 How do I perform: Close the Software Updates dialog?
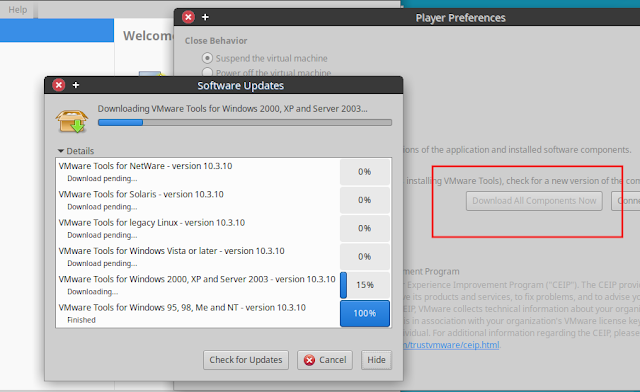(x=59, y=85)
